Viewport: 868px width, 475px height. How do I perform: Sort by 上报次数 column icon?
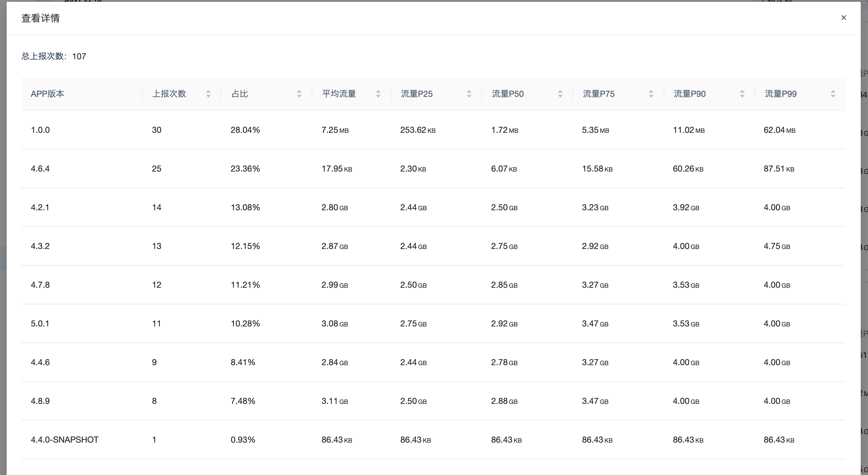(x=208, y=94)
